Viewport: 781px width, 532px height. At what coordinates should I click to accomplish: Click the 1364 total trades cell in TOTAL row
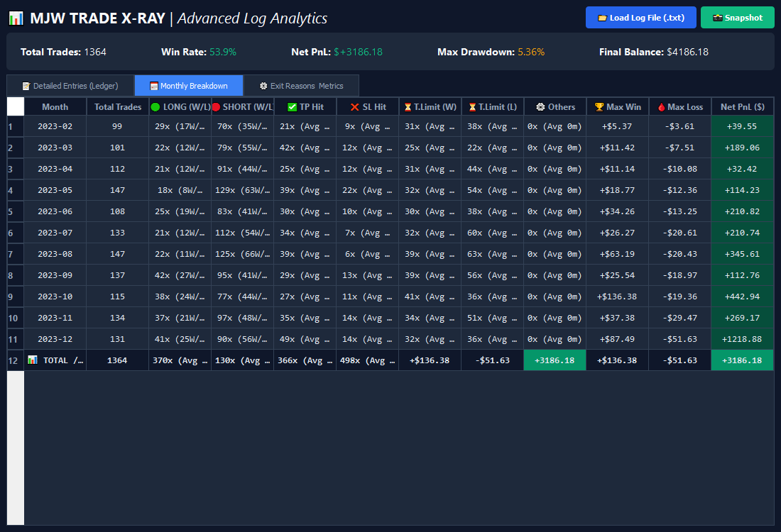tap(118, 360)
